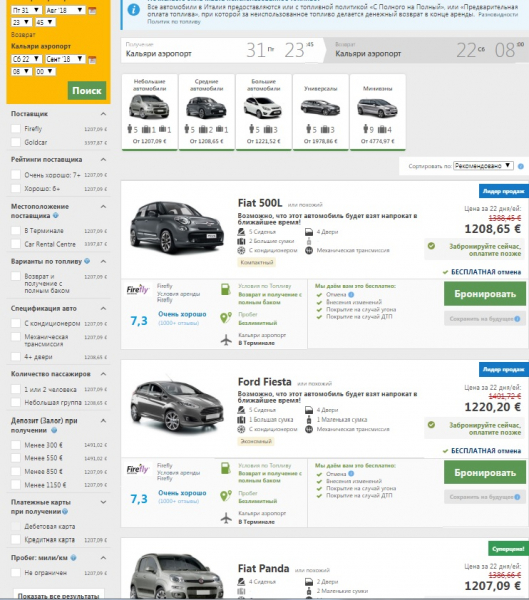Click Сохранить на будущее for Fiat 500L
This screenshot has width=529, height=600.
(x=485, y=319)
